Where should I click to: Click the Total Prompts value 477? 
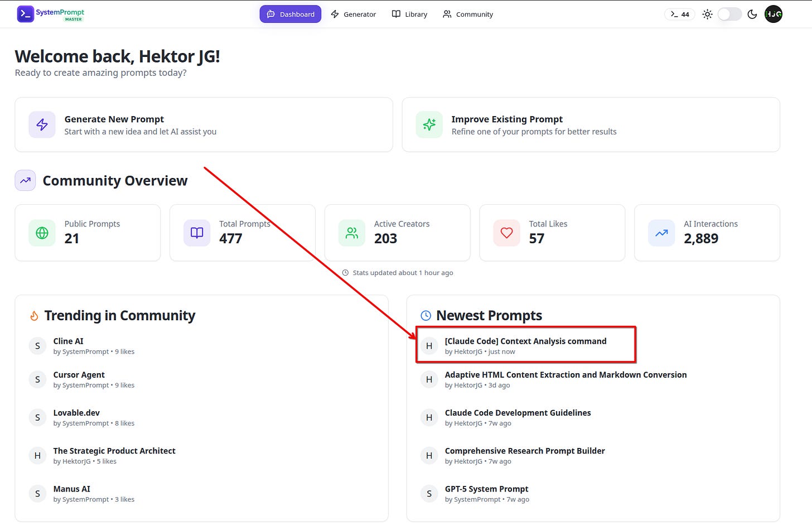coord(231,239)
